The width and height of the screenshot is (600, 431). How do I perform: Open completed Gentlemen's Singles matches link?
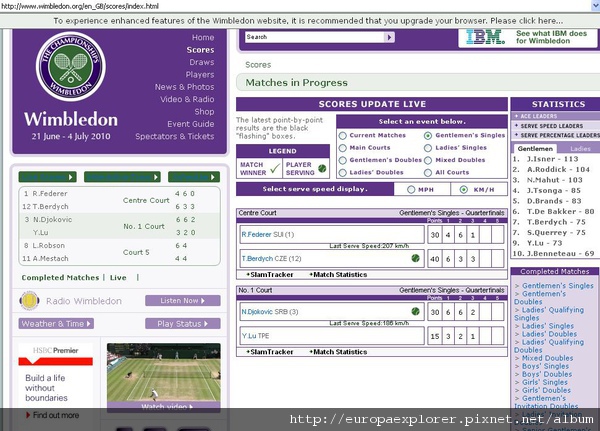[558, 286]
